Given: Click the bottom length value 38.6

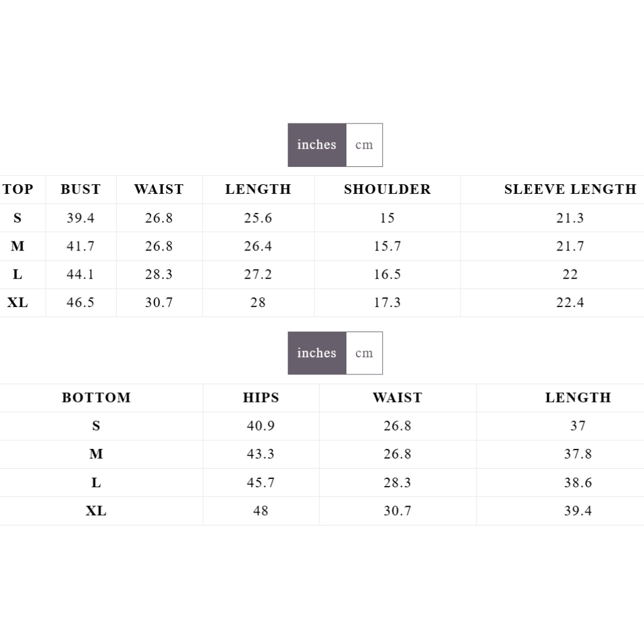Looking at the screenshot, I should pos(578,482).
